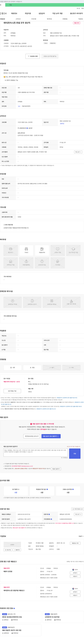Expand 지도 보기 in 인증기관 정보
The height and width of the screenshot is (644, 84).
[x=78, y=514]
